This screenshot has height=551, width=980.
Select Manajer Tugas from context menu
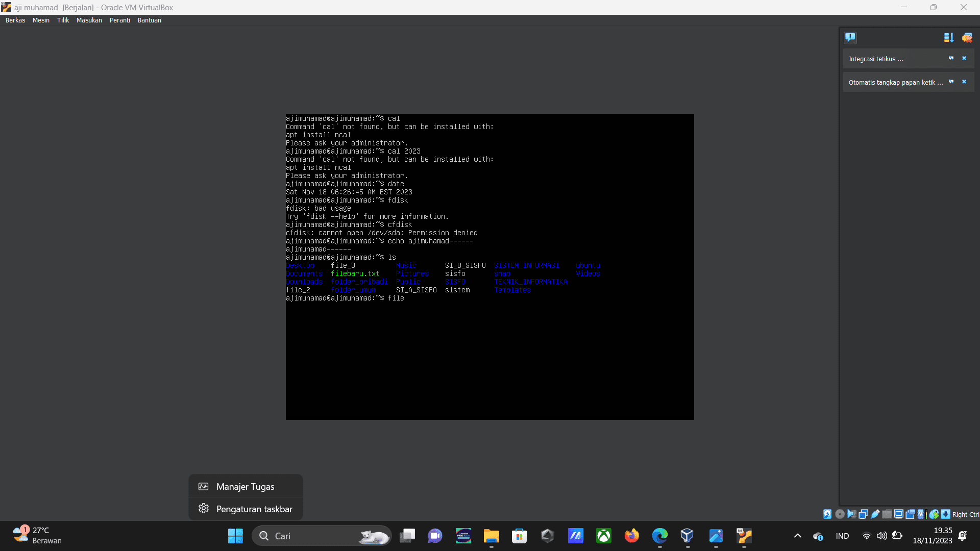tap(246, 487)
